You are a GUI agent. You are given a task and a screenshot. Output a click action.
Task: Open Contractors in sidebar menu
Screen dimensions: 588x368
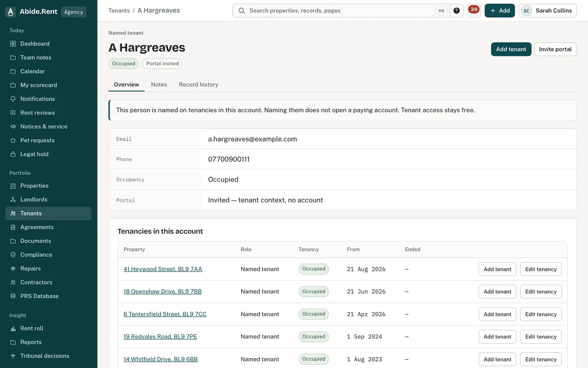pos(48,282)
